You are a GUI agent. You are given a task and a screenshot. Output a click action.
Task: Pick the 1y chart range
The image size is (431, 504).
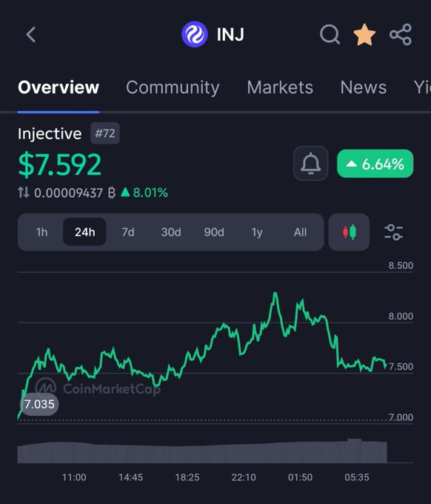pyautogui.click(x=257, y=232)
